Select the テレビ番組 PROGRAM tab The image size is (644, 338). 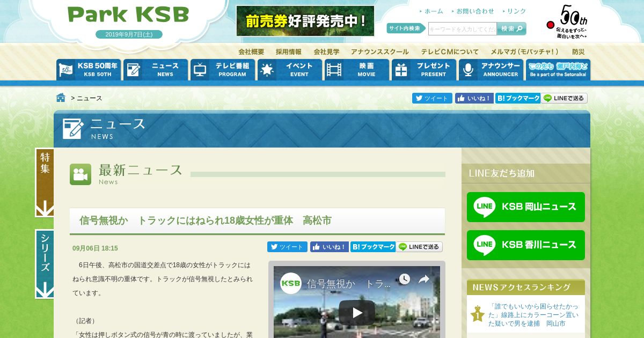(223, 70)
